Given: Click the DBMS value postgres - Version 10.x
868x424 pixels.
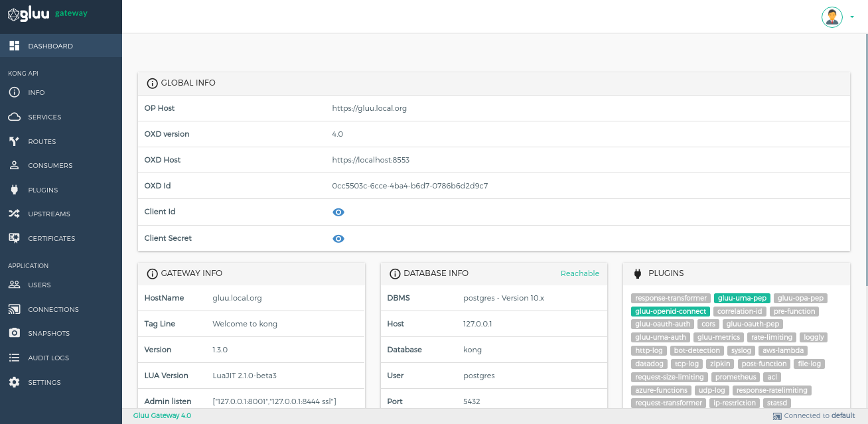Looking at the screenshot, I should [x=504, y=298].
